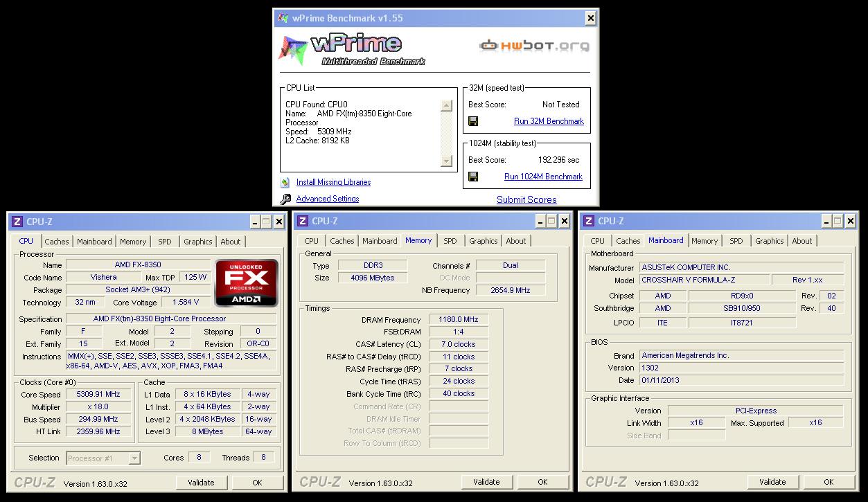Click Validate in middle CPU-Z window
This screenshot has width=868, height=502.
click(x=487, y=482)
